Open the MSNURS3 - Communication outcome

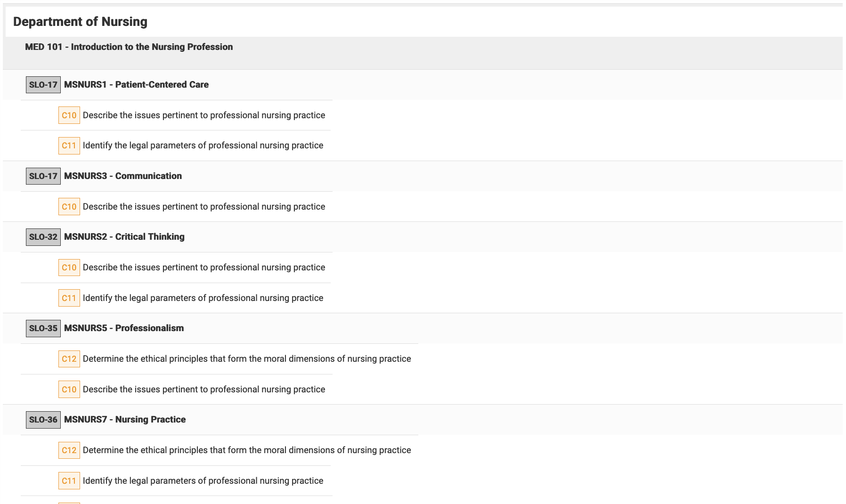click(122, 176)
